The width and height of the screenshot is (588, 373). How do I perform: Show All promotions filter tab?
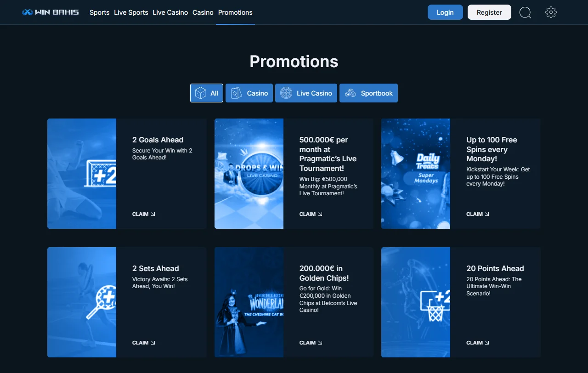tap(207, 93)
